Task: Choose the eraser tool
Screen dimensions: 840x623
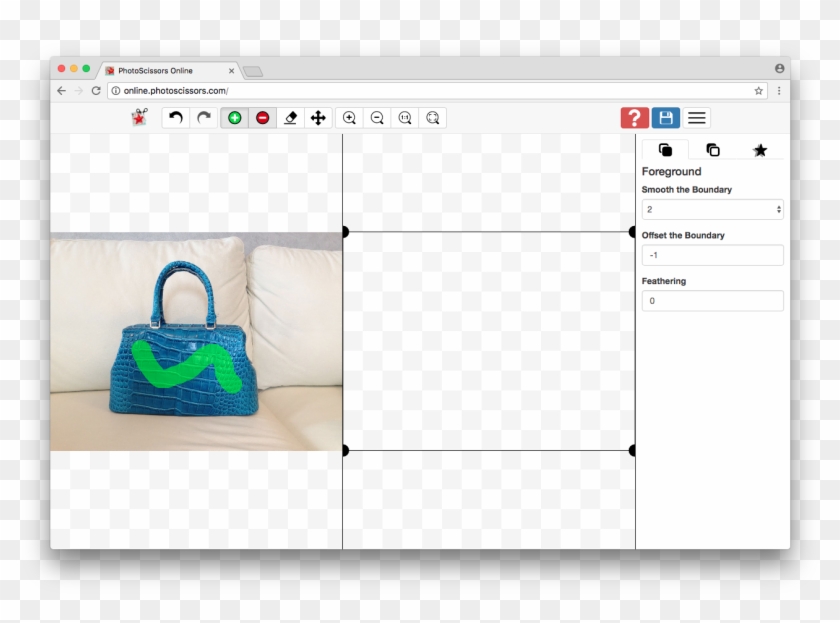Action: (291, 118)
